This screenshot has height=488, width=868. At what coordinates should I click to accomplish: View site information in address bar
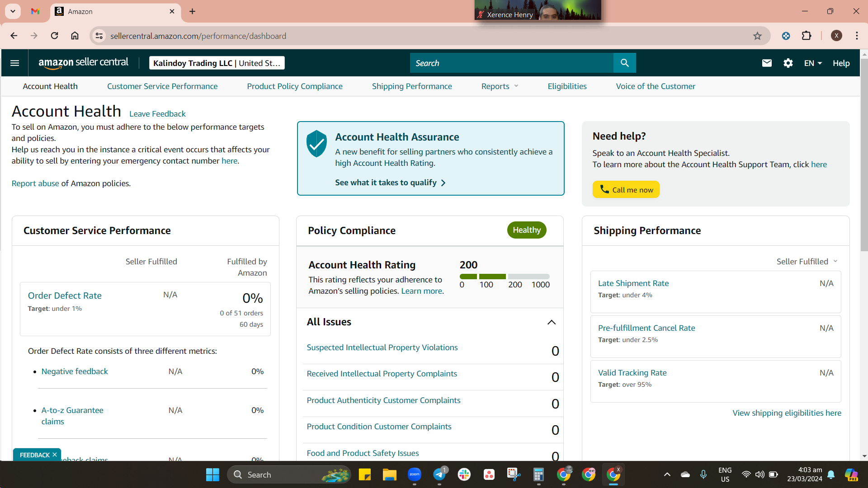(99, 36)
